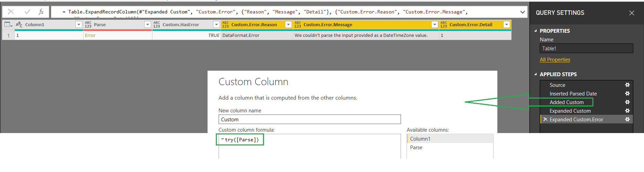Image resolution: width=644 pixels, height=172 pixels.
Task: Change the Parse column data type icon
Action: (88, 24)
